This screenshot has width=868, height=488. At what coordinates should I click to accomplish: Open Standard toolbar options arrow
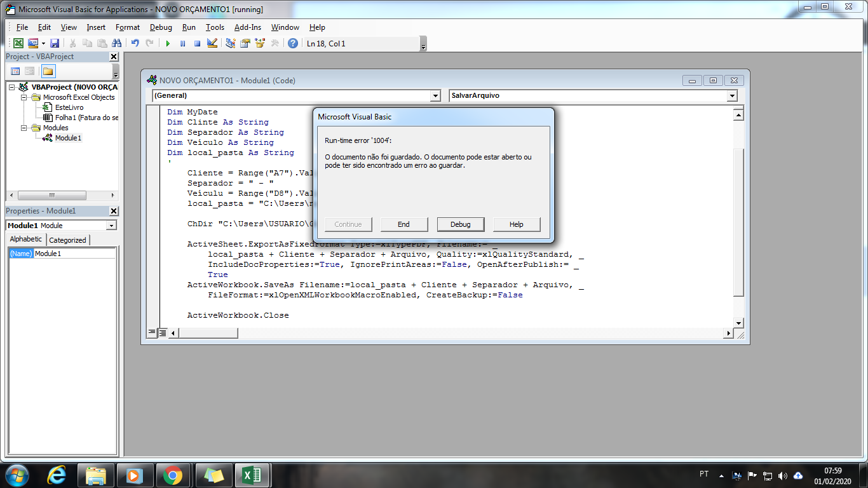pos(423,44)
